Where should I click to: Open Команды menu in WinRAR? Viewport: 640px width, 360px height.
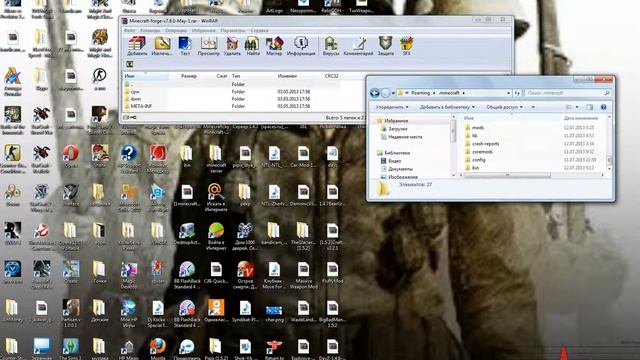[x=150, y=31]
